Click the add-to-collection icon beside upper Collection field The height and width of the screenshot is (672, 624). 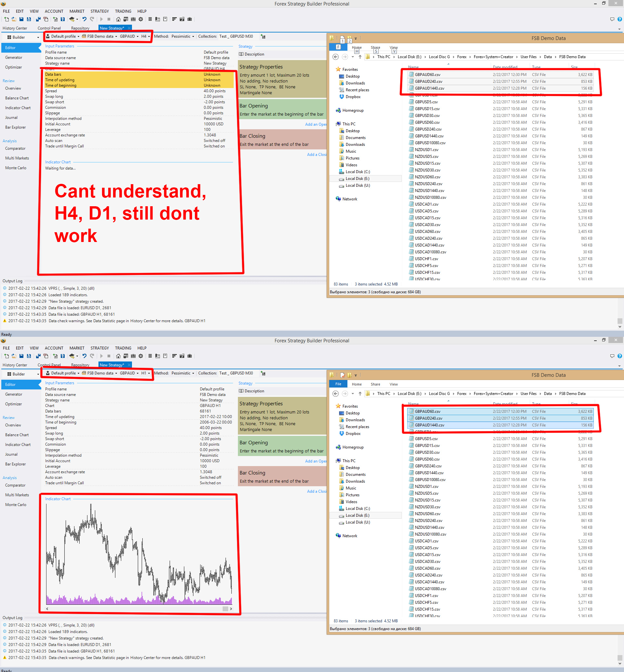263,36
